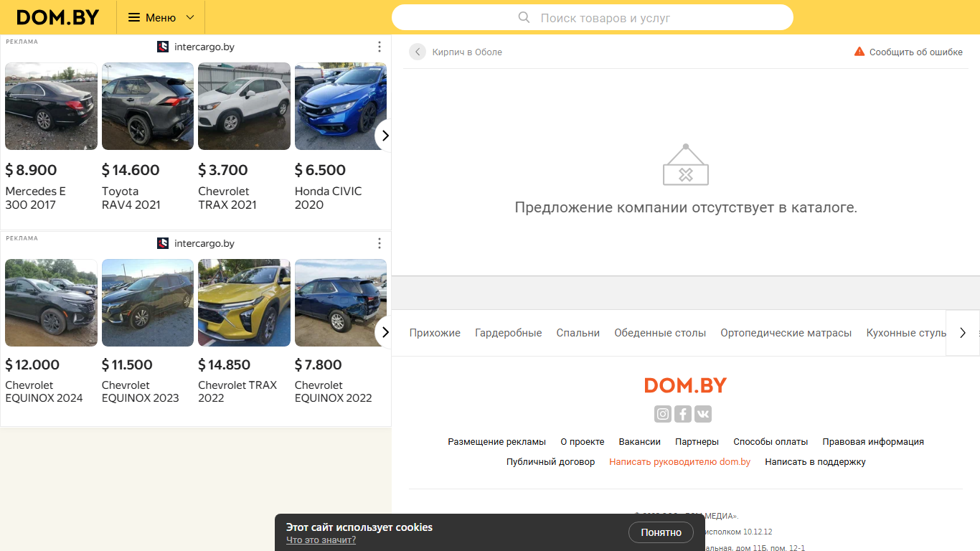Open Партнеры footer link

click(x=697, y=442)
